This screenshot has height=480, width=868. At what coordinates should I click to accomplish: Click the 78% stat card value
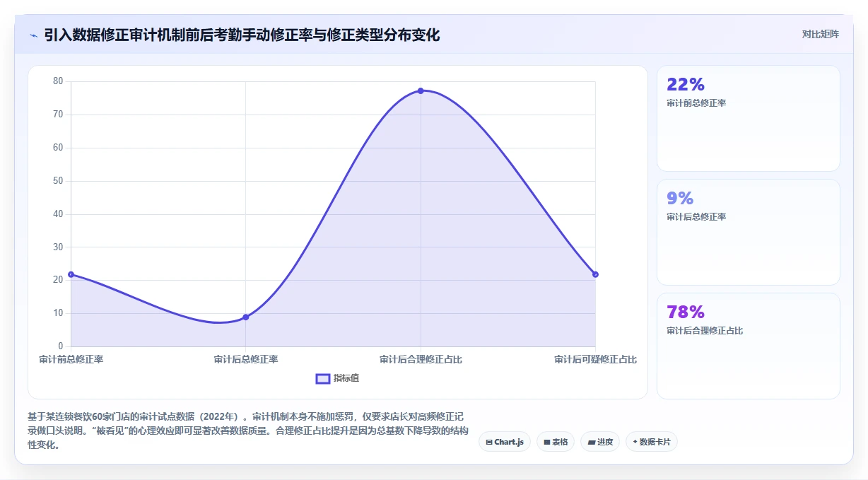(x=686, y=312)
